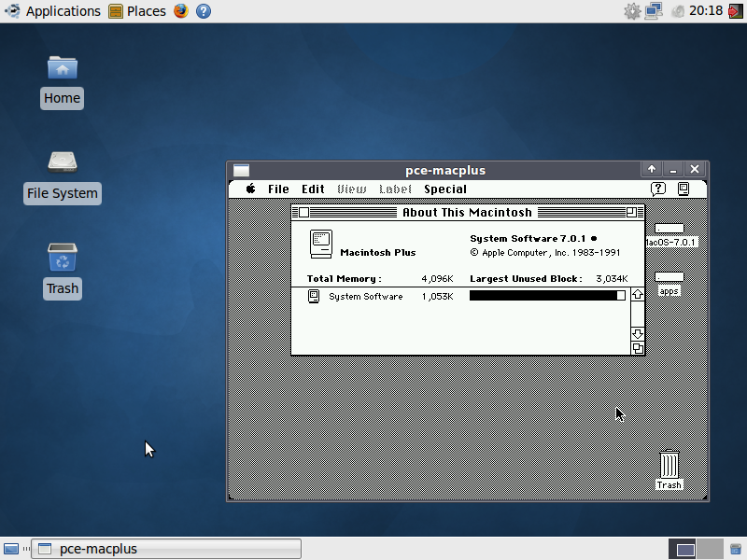Open the pce-macplus window menu icon
This screenshot has height=560, width=747.
[241, 170]
